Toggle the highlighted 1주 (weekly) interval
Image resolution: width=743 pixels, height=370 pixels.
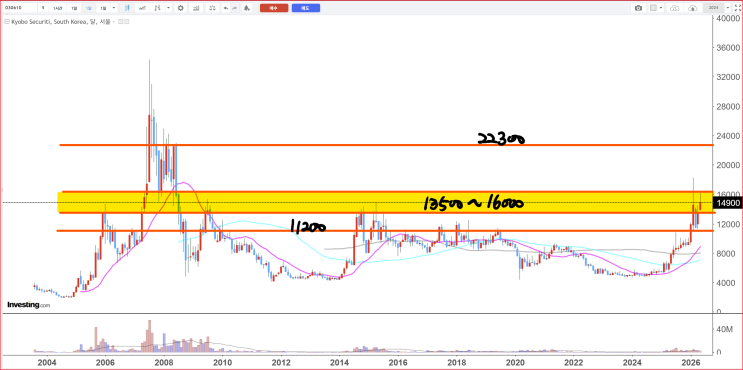click(89, 8)
